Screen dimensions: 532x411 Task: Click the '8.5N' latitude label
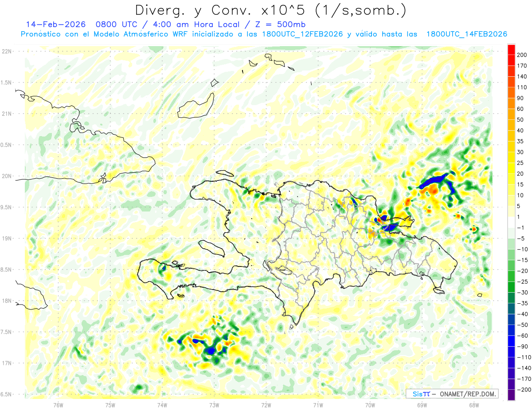click(6, 270)
